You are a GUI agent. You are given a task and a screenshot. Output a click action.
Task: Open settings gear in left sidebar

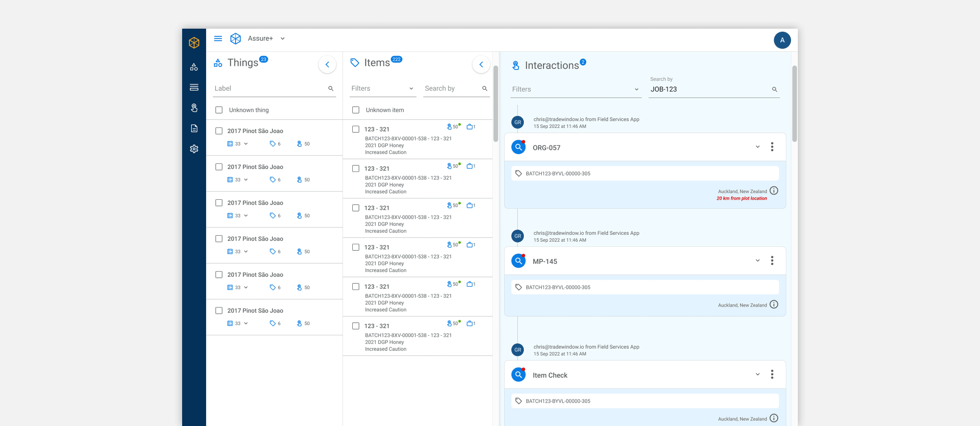194,149
